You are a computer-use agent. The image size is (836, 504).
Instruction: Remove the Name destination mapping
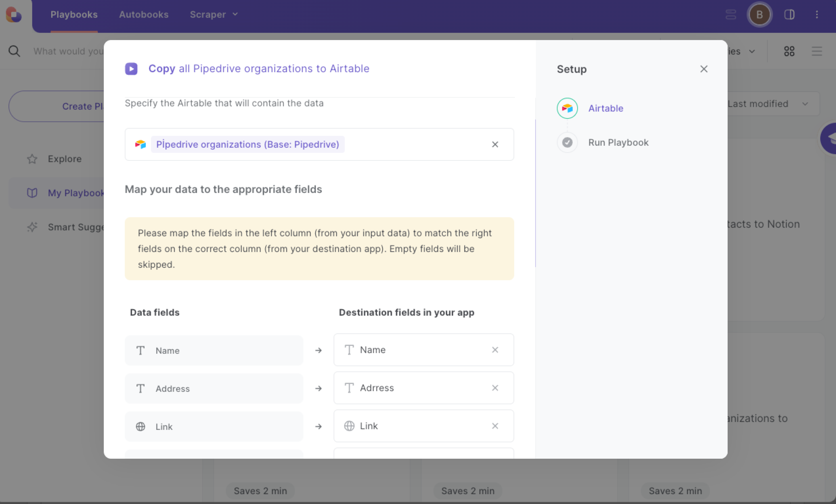pyautogui.click(x=495, y=350)
